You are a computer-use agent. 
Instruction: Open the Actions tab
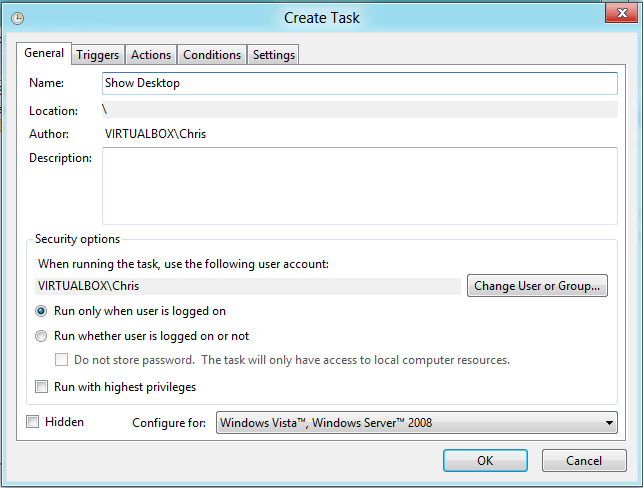point(151,55)
